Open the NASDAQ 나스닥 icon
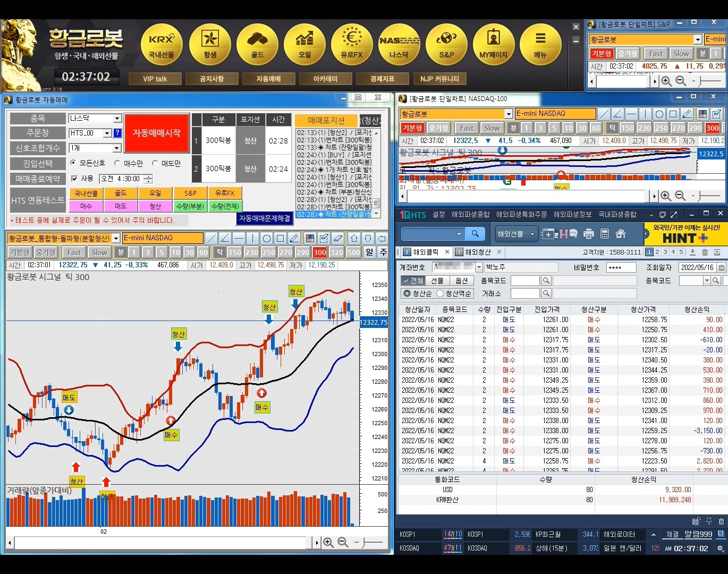Viewport: 728px width, 574px height. click(399, 45)
